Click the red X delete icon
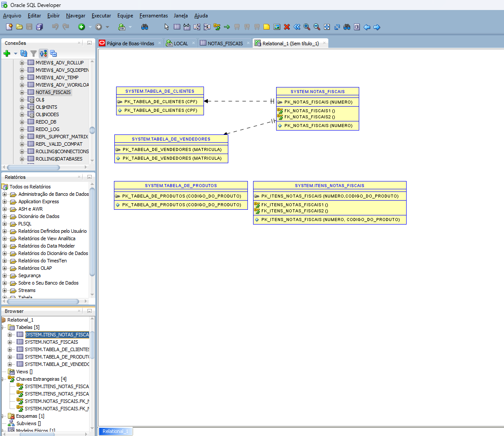 pyautogui.click(x=287, y=27)
